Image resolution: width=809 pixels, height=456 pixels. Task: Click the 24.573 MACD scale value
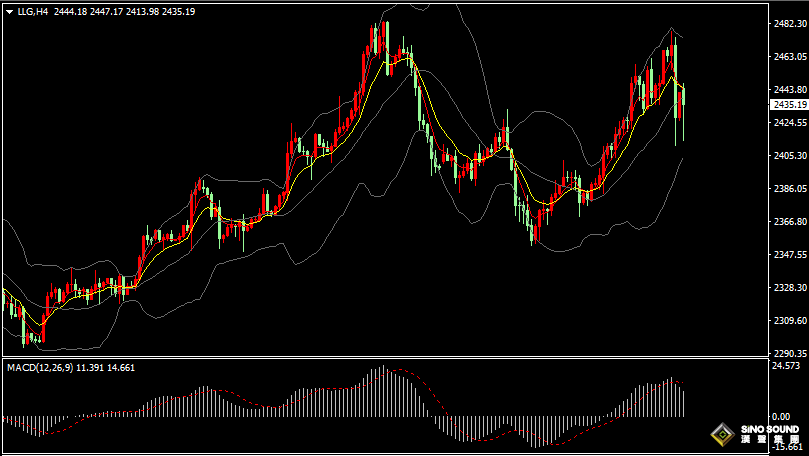[x=788, y=366]
